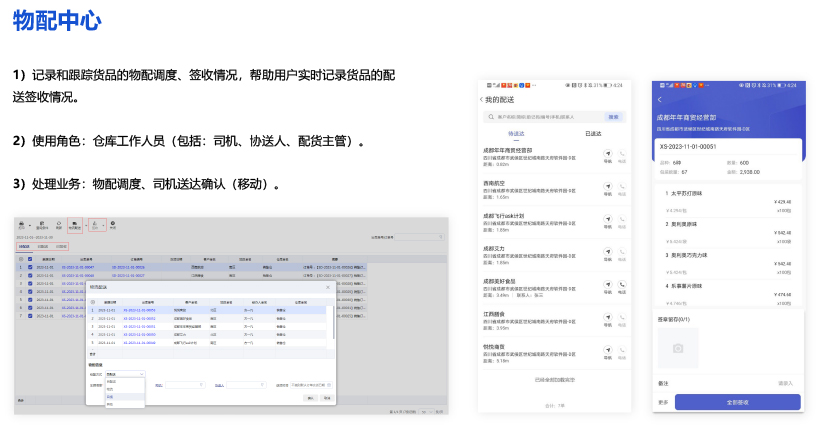Toggle checkbox on first table row
This screenshot has width=820, height=429.
28,268
